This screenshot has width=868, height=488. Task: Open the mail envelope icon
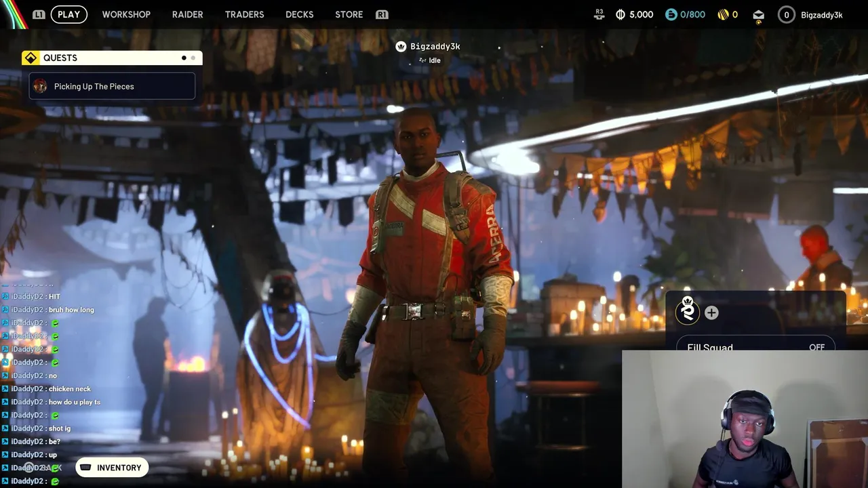758,15
